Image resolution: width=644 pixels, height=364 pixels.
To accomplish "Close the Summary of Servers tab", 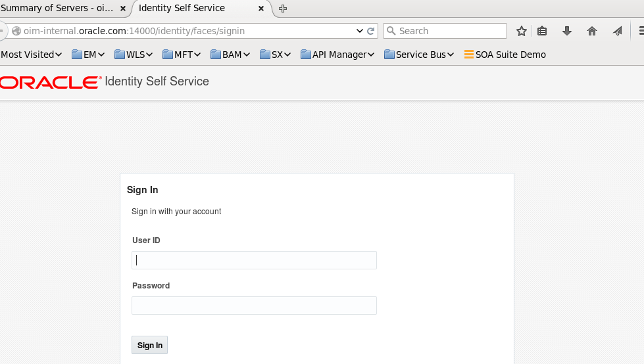I will click(122, 9).
